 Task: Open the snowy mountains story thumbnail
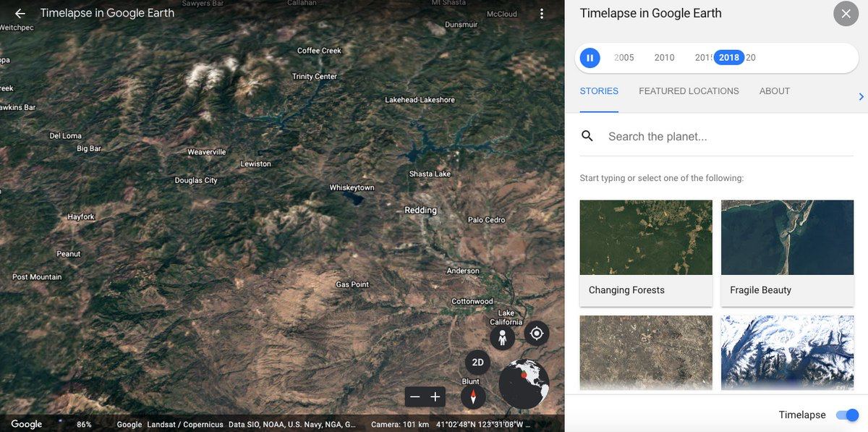coord(787,353)
